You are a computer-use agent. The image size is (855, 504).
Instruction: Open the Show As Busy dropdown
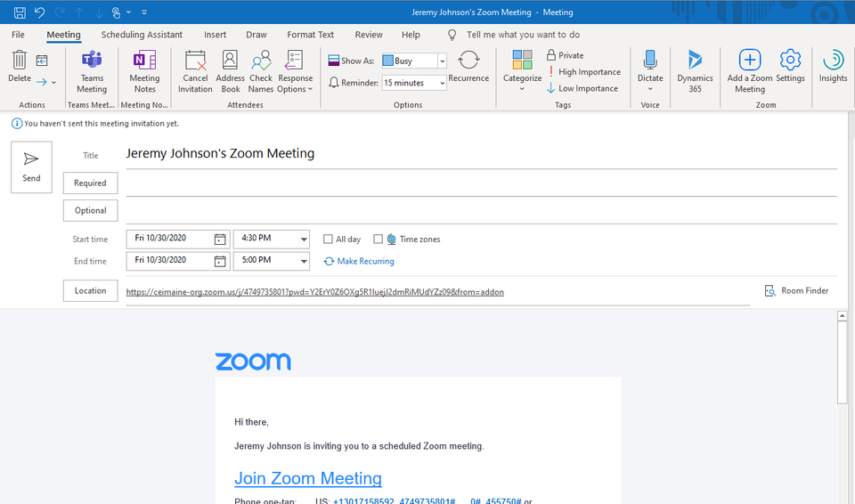tap(443, 61)
